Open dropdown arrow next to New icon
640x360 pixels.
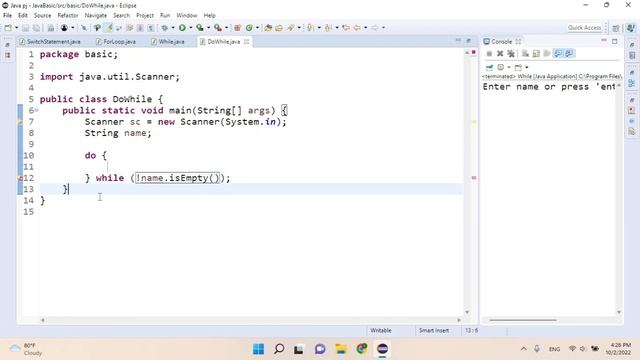(16, 28)
